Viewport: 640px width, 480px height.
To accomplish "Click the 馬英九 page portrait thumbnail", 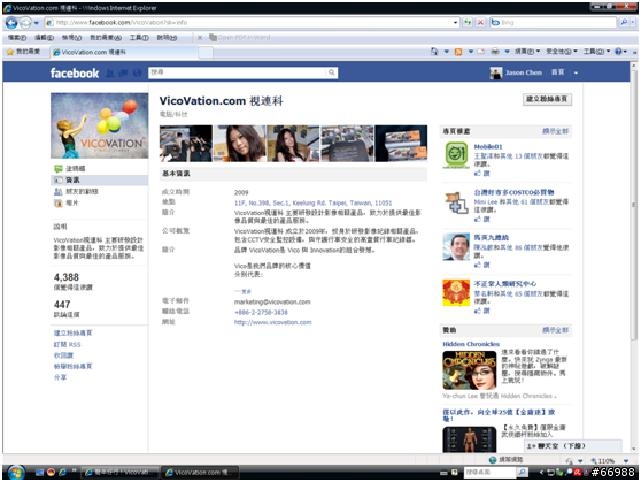I will tap(456, 247).
